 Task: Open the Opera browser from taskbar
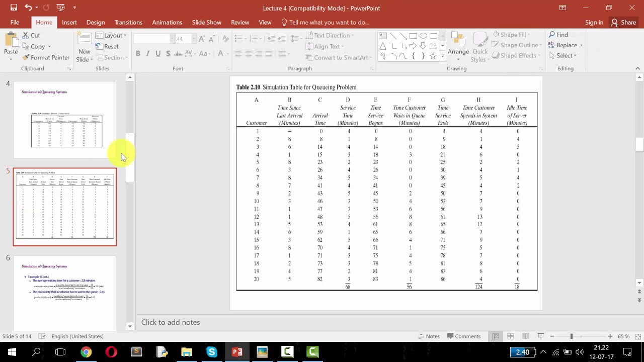pos(111,352)
